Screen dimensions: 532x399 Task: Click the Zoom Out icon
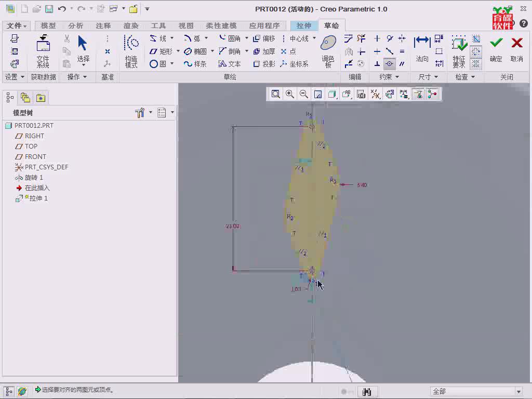pyautogui.click(x=303, y=94)
